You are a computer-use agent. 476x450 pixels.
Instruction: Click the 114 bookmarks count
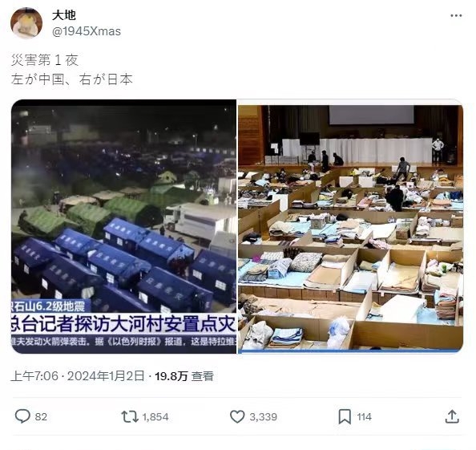coord(365,416)
